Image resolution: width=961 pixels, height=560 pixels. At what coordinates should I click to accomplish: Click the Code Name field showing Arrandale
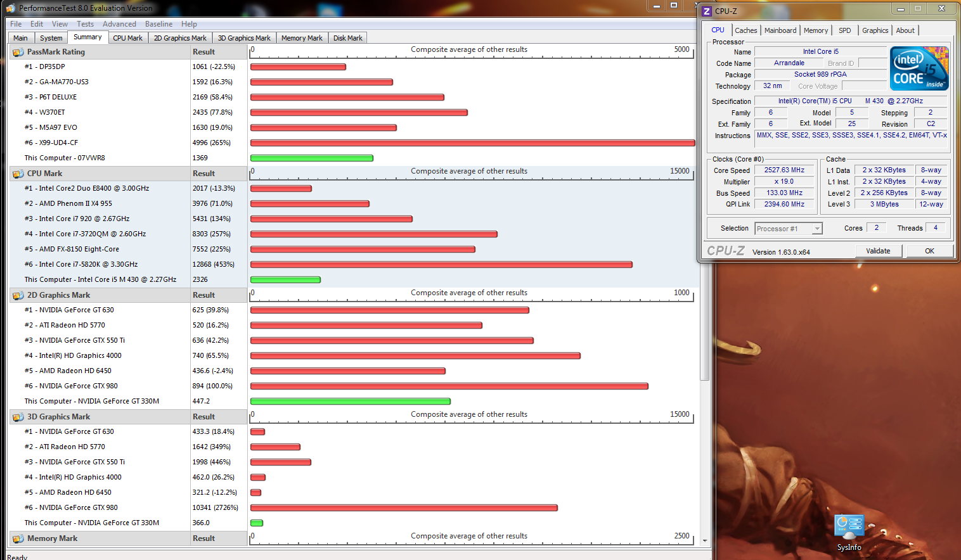[789, 63]
